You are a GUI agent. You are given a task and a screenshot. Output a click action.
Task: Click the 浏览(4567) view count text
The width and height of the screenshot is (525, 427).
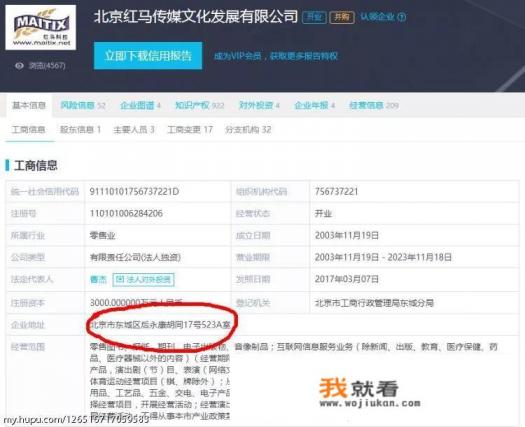[47, 66]
